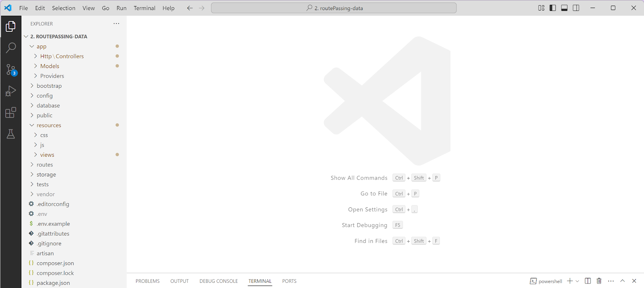Open the .gitattributes file
Image resolution: width=644 pixels, height=288 pixels.
pyautogui.click(x=74, y=234)
